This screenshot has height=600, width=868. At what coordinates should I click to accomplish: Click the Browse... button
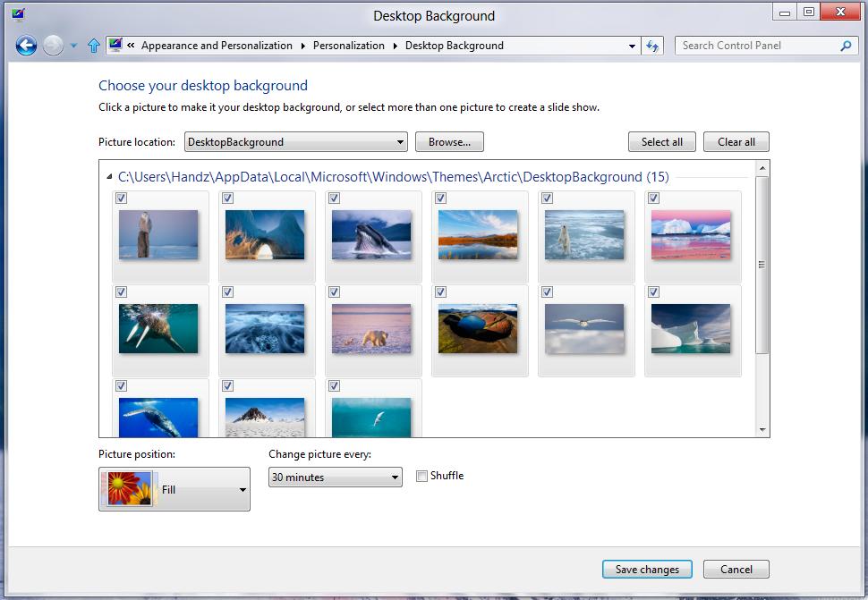(x=449, y=142)
